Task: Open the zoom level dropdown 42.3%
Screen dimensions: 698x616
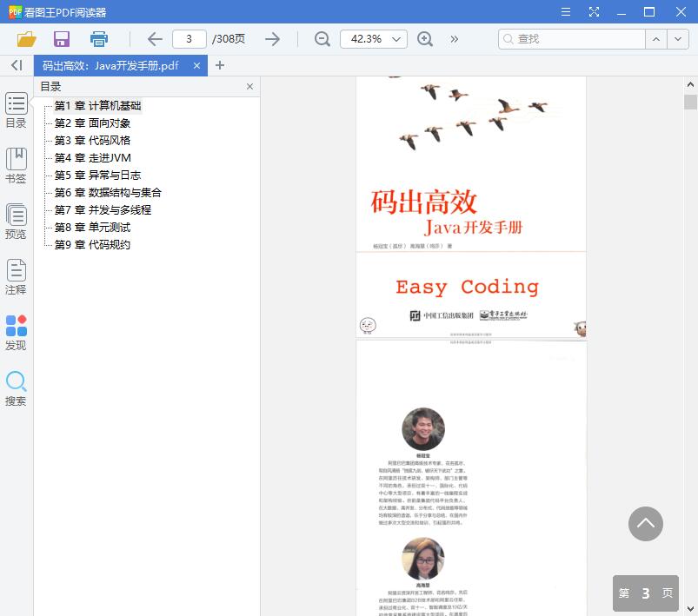Action: coord(374,39)
